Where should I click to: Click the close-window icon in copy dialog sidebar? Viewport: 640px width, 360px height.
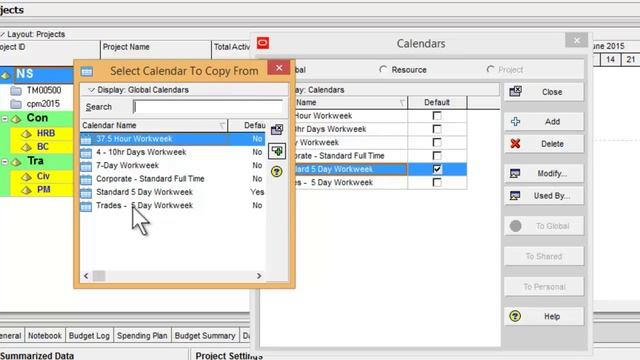[277, 129]
